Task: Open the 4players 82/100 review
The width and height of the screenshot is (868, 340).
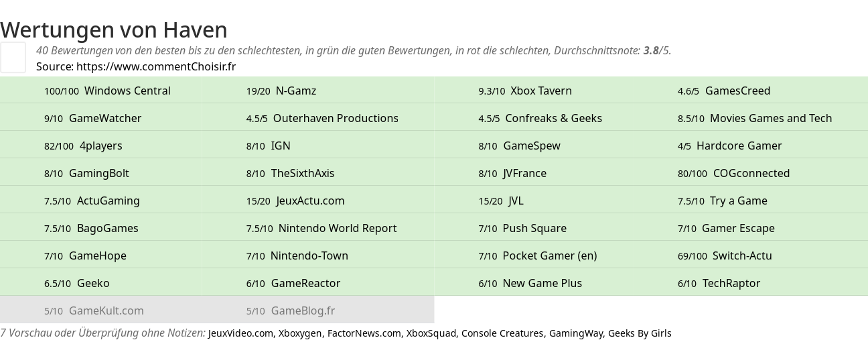Action: point(83,146)
